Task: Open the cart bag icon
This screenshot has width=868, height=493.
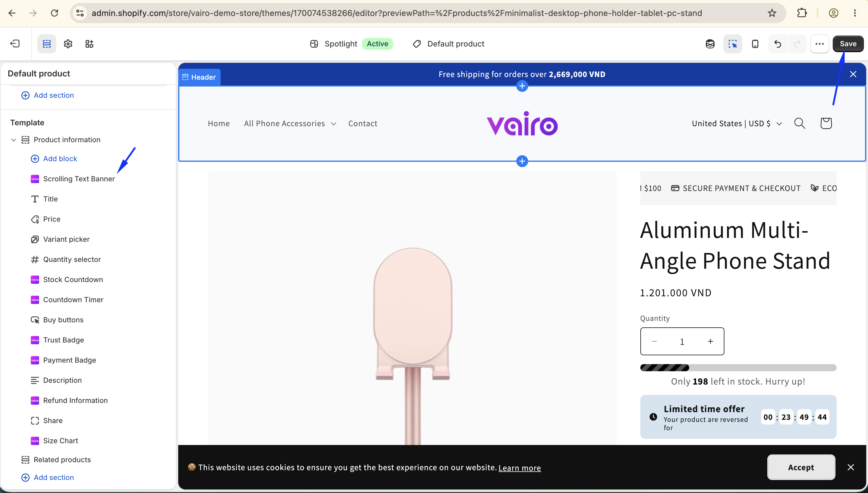Action: [826, 123]
